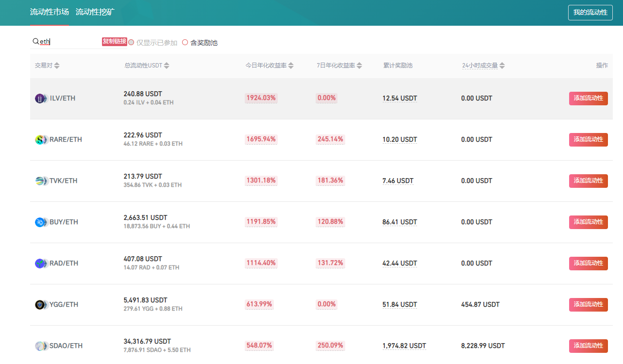Add liquidity for ILV/ETH
This screenshot has height=364, width=623.
click(x=589, y=99)
